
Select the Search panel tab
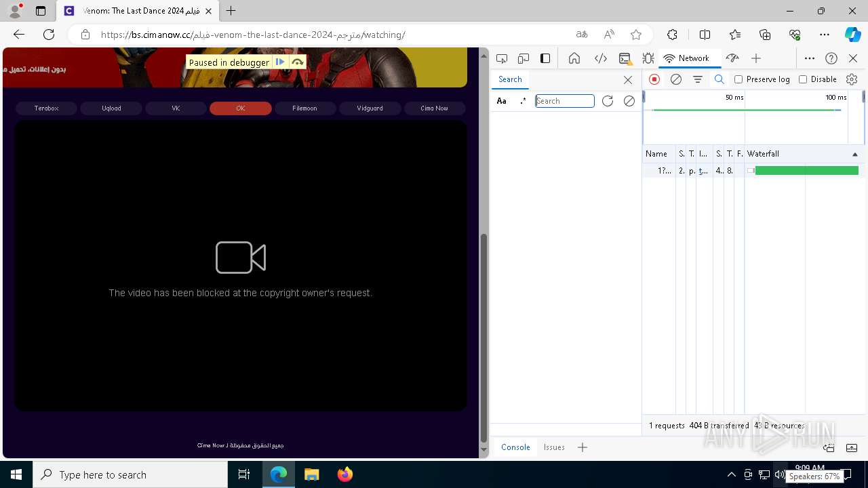tap(510, 79)
